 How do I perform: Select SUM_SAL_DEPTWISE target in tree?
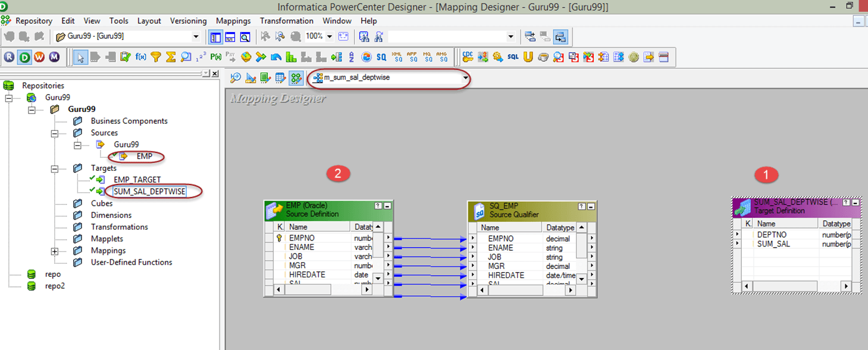click(149, 192)
